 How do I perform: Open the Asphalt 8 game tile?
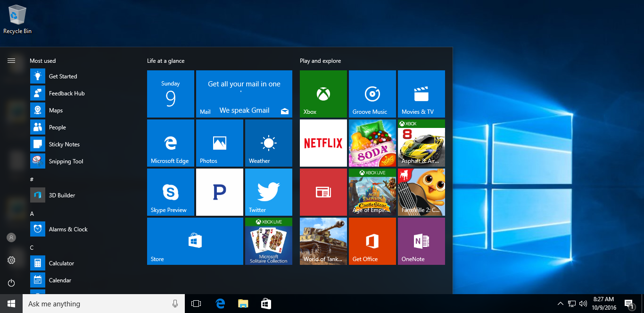tap(421, 143)
